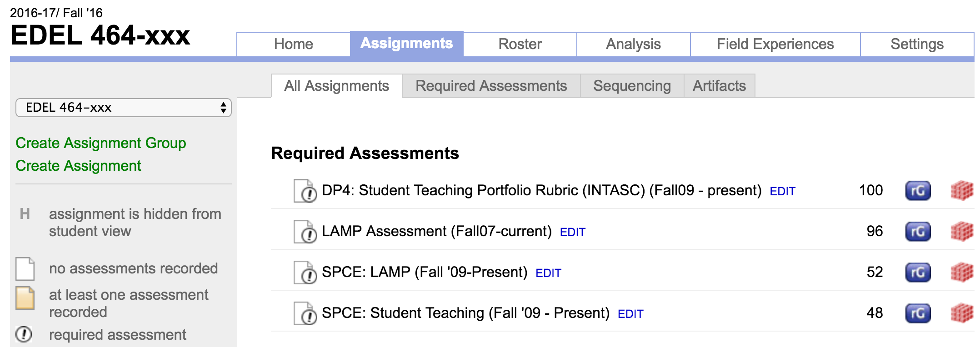This screenshot has width=980, height=347.
Task: Click the rG icon for LAMP Assessment
Action: pyautogui.click(x=918, y=232)
